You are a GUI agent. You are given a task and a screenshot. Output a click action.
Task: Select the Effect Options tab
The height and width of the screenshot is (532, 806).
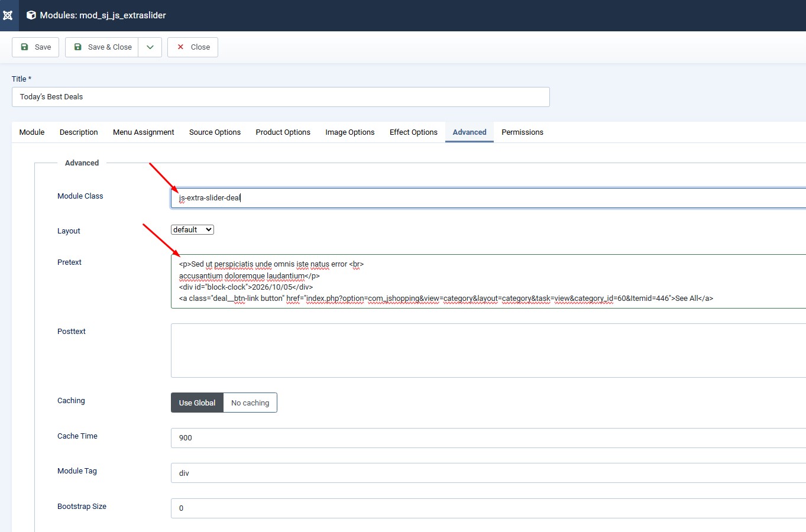click(413, 132)
